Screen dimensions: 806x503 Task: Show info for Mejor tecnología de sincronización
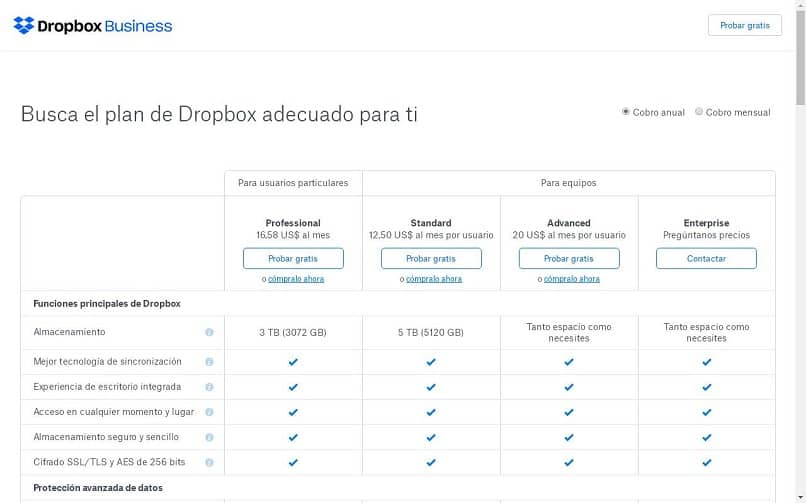pos(209,362)
